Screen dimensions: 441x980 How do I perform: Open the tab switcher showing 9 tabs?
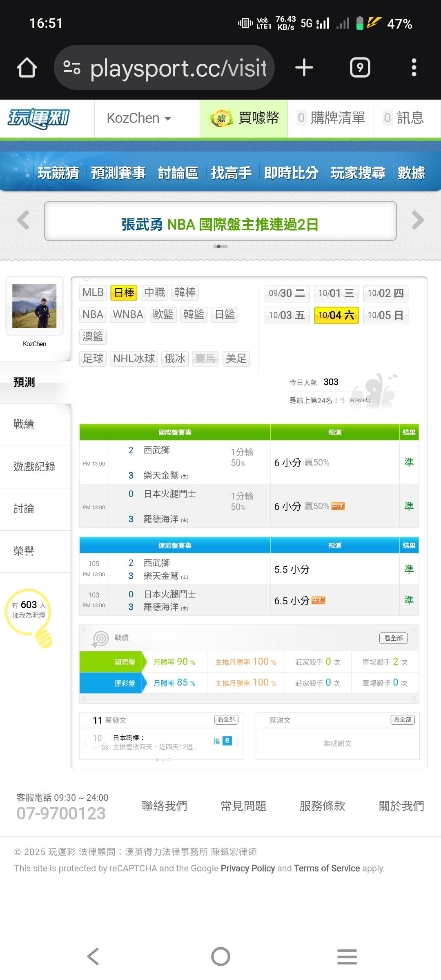point(360,68)
